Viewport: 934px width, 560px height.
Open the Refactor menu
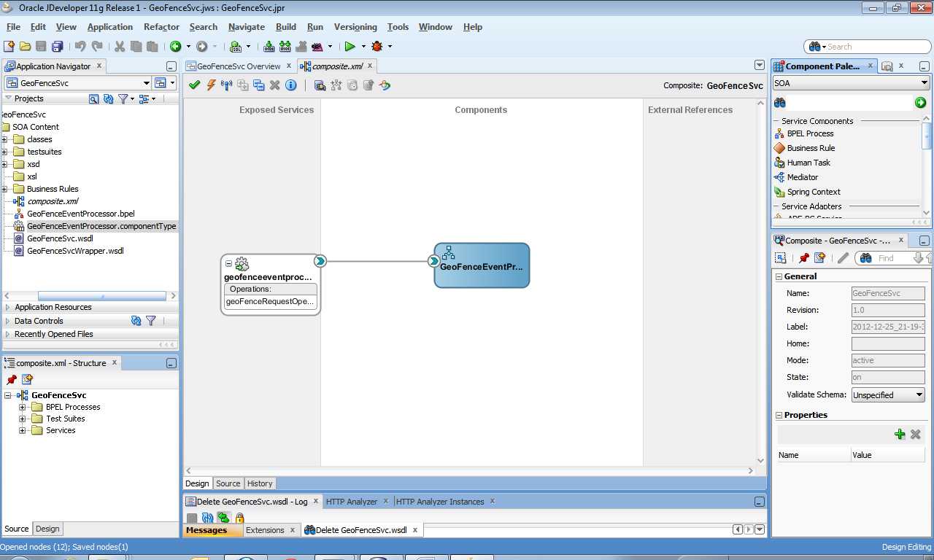pos(161,27)
